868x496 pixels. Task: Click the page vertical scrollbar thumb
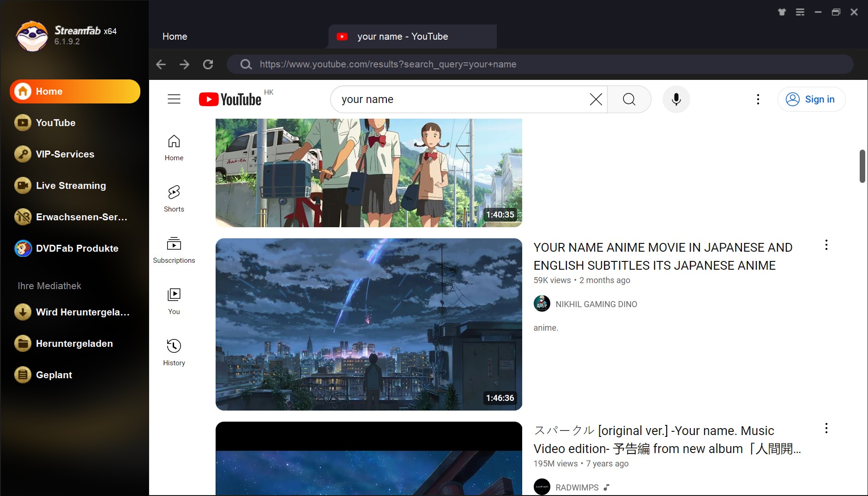point(862,166)
